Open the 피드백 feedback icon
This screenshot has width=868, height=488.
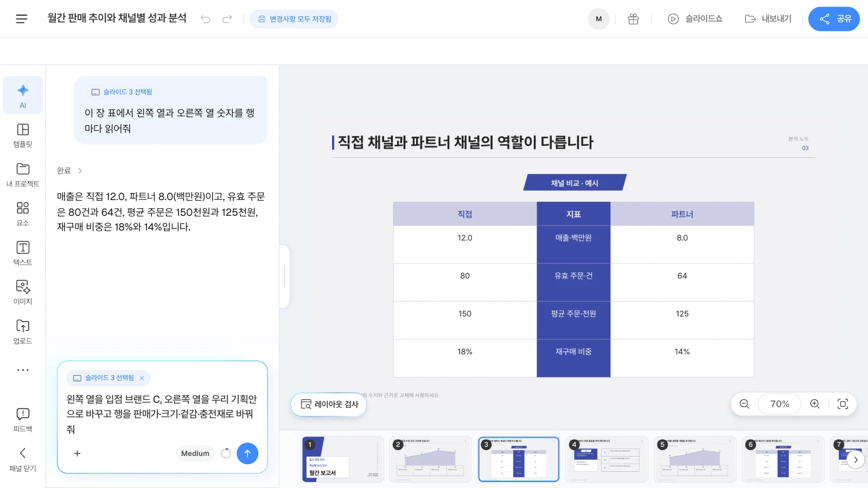click(23, 420)
